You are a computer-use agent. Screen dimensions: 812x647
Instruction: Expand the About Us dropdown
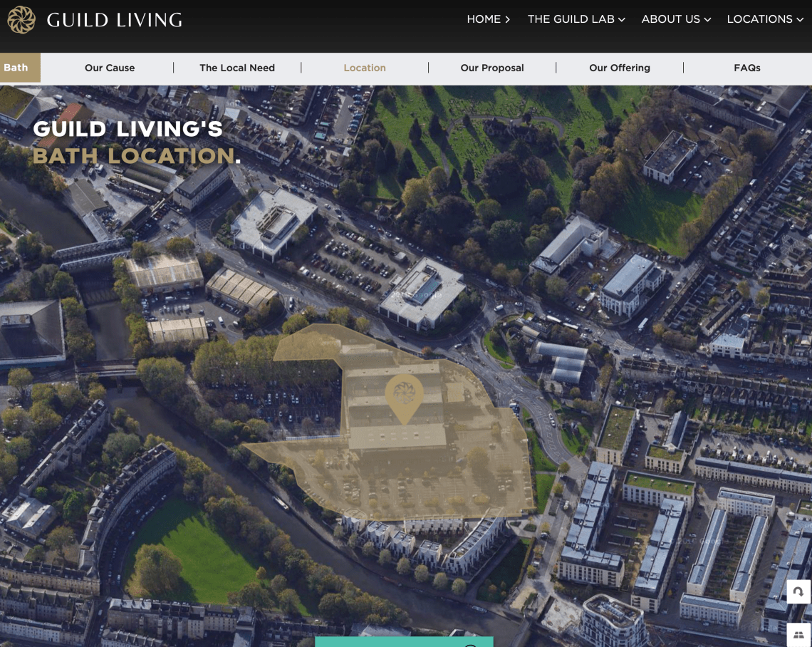click(x=676, y=19)
